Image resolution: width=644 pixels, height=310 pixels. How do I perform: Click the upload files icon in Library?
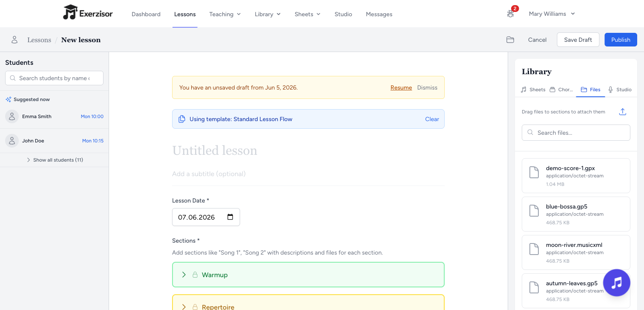(x=623, y=112)
